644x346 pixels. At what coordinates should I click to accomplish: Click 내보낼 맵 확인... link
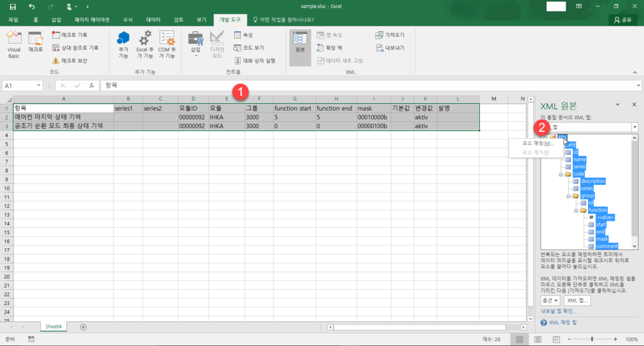pyautogui.click(x=558, y=311)
